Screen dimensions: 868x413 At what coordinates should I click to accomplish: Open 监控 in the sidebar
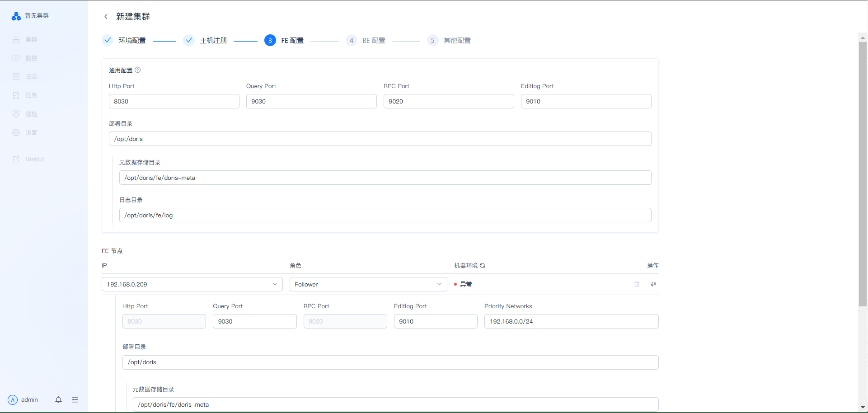31,58
